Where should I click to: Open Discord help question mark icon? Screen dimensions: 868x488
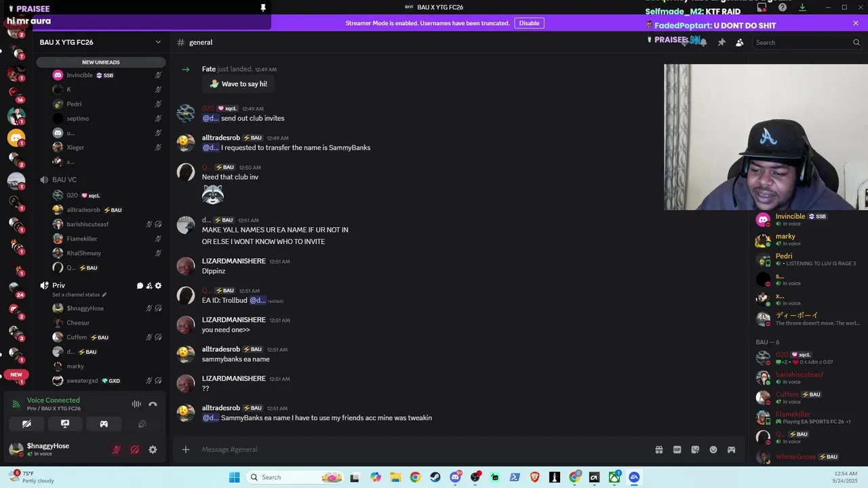coord(783,7)
